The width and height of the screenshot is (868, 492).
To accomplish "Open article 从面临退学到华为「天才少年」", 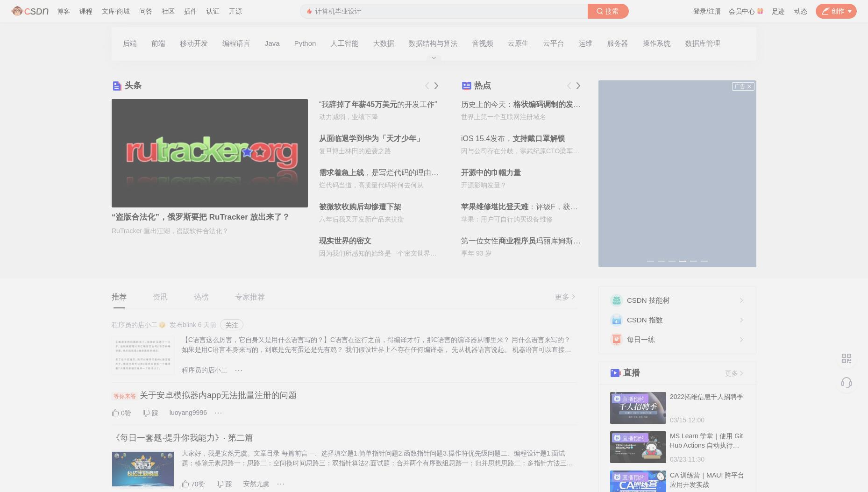I will (370, 138).
